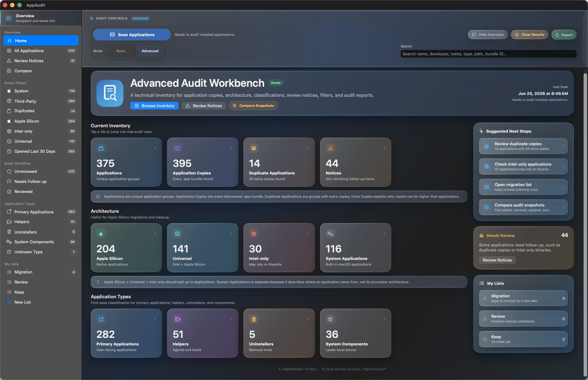Open Compare audit snapshots step chevron
The width and height of the screenshot is (588, 380).
[x=563, y=207]
